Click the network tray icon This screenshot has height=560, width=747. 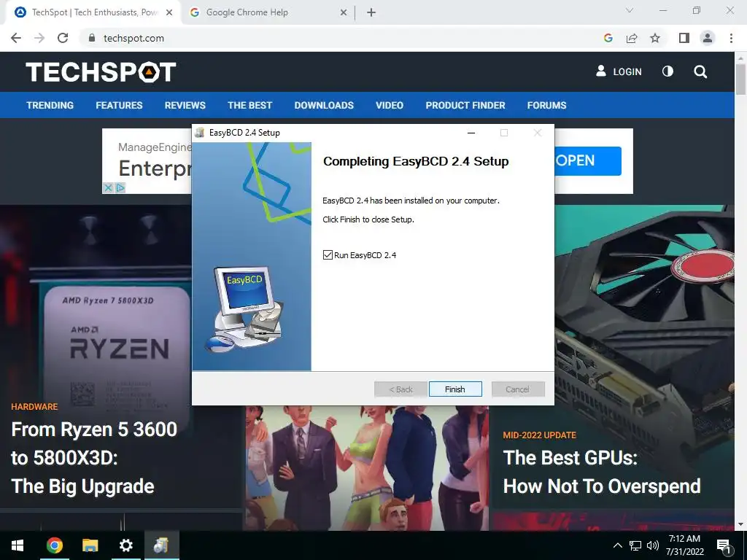click(635, 545)
